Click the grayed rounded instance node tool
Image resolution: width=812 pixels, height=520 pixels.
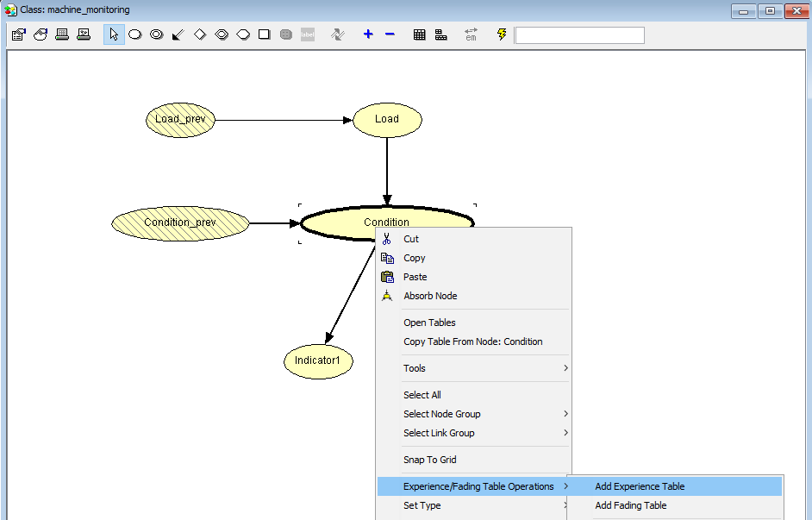pos(286,34)
